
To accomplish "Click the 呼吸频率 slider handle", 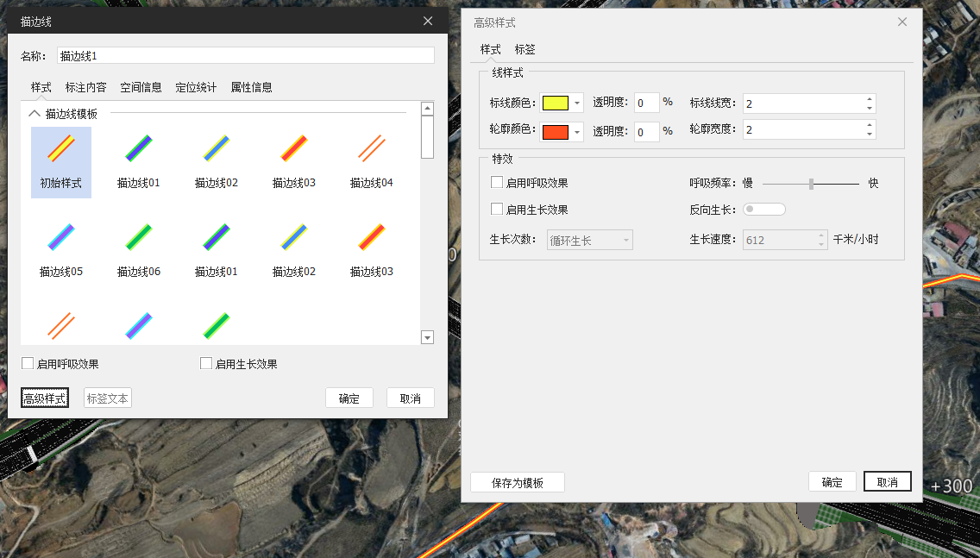I will point(811,184).
